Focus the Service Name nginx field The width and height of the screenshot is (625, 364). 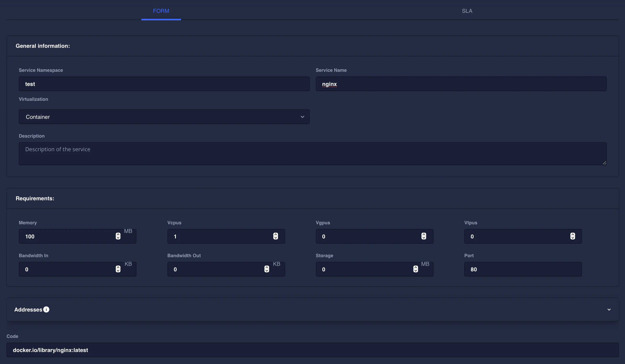click(461, 84)
